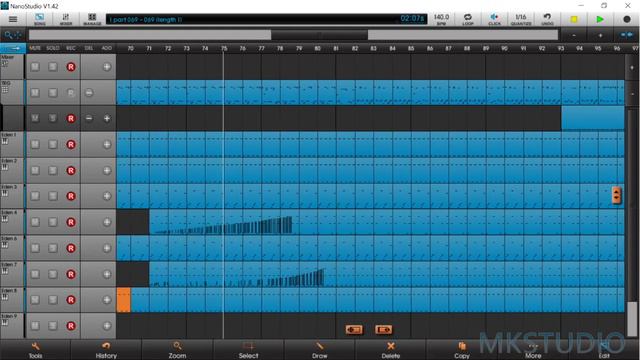Viewport: 640px width, 360px height.
Task: Open the hamburger main menu
Action: (13, 19)
